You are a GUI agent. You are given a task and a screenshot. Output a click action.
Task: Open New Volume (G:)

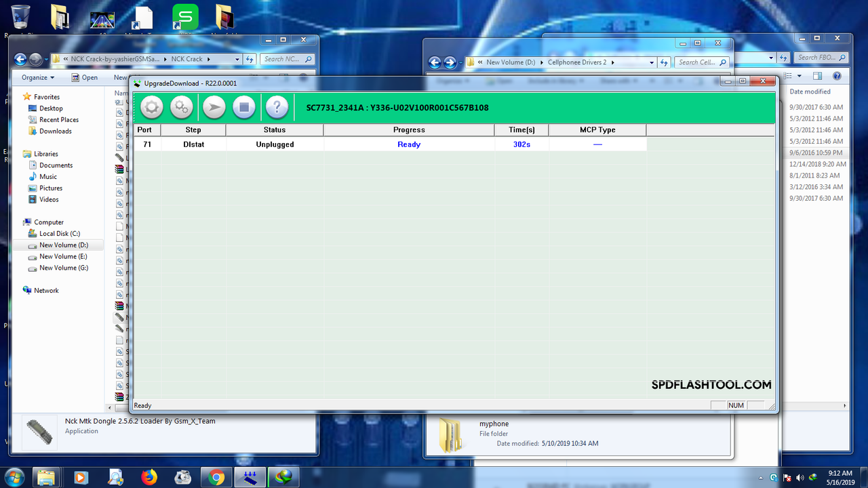point(64,268)
